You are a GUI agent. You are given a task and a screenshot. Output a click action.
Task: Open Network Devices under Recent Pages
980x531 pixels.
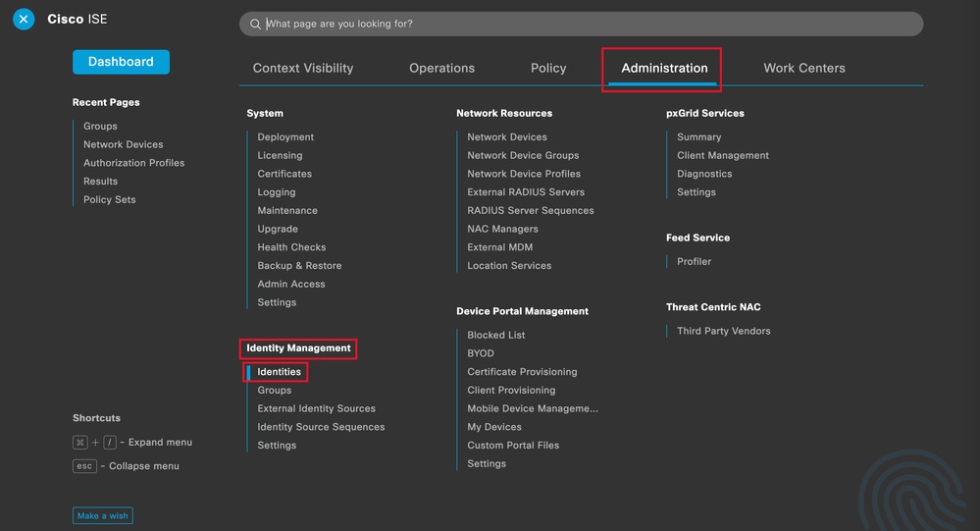click(x=124, y=144)
